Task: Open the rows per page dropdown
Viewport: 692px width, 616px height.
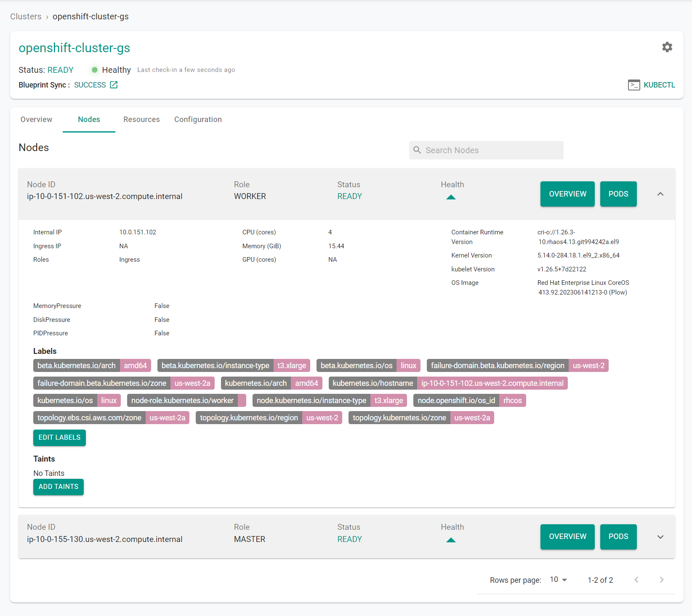Action: point(559,580)
